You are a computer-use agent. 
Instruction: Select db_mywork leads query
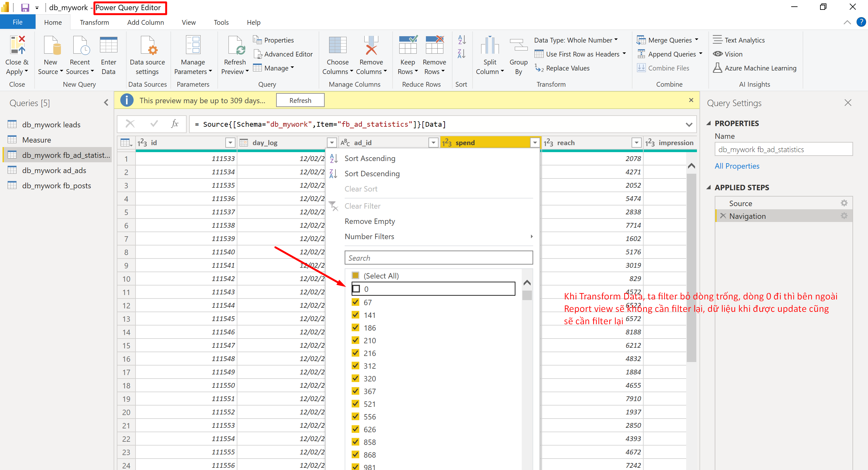51,124
